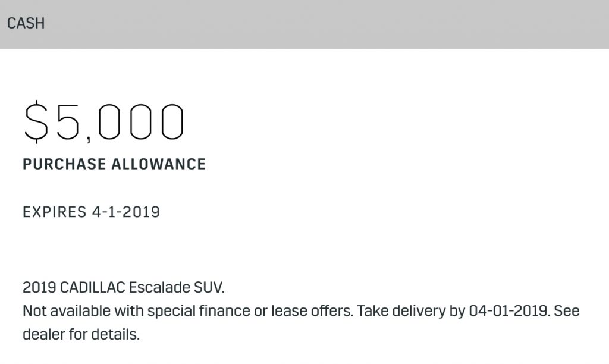Select the gray CASH offer header bar
This screenshot has height=364, width=609.
[x=304, y=24]
